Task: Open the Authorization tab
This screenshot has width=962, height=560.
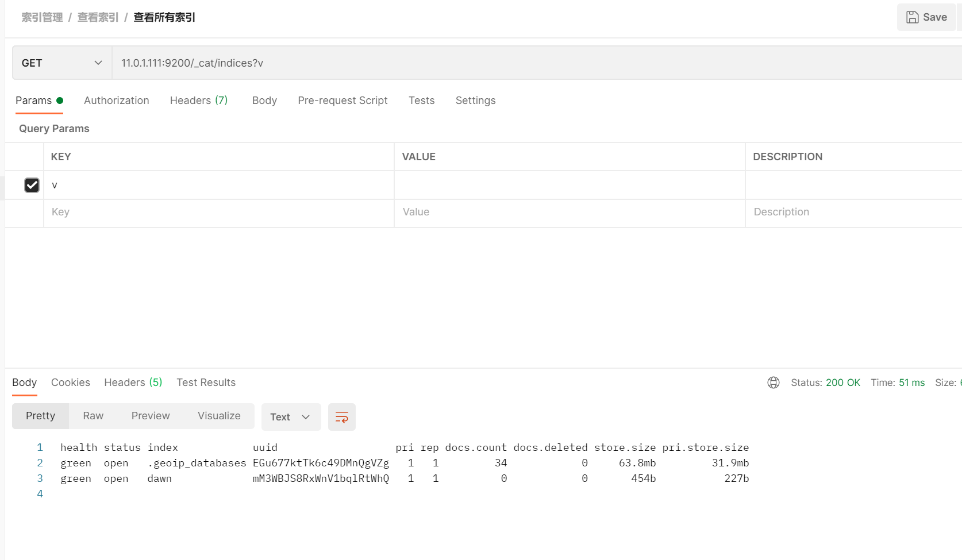Action: click(x=117, y=101)
